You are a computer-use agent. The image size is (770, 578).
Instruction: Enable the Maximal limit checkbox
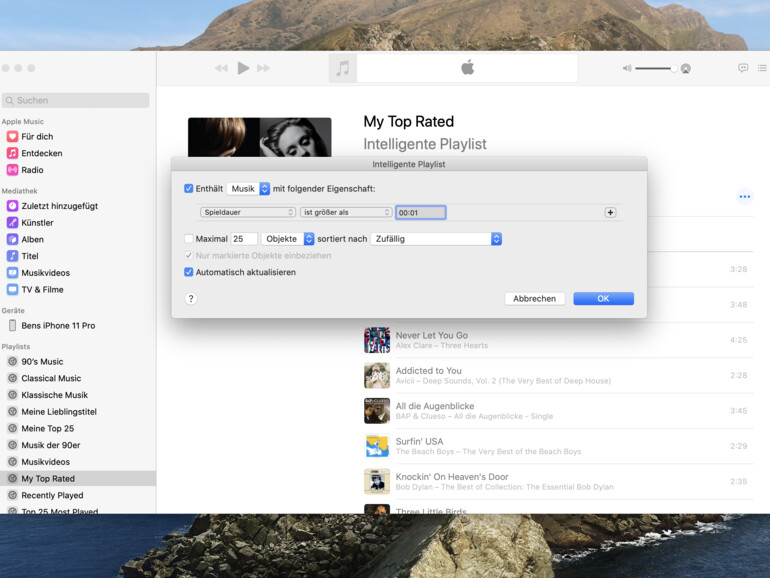tap(189, 239)
